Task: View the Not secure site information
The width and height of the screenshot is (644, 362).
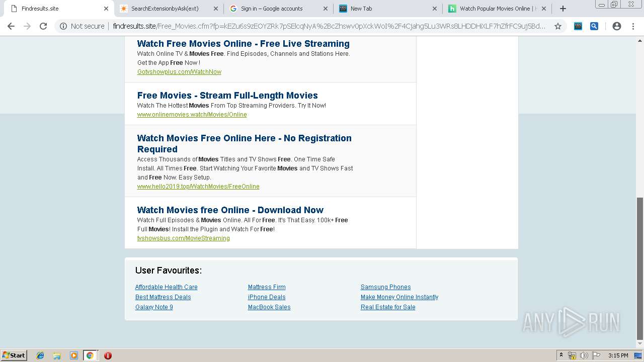Action: (82, 26)
